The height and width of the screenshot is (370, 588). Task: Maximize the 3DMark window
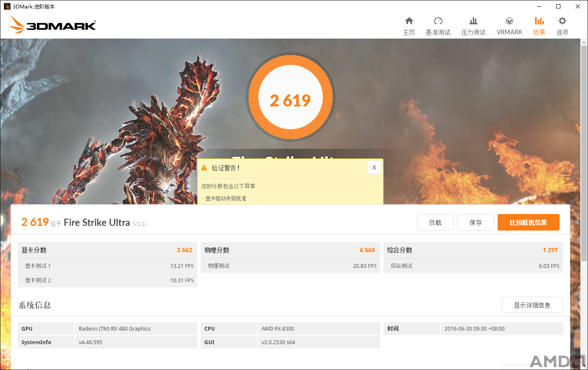coord(558,6)
